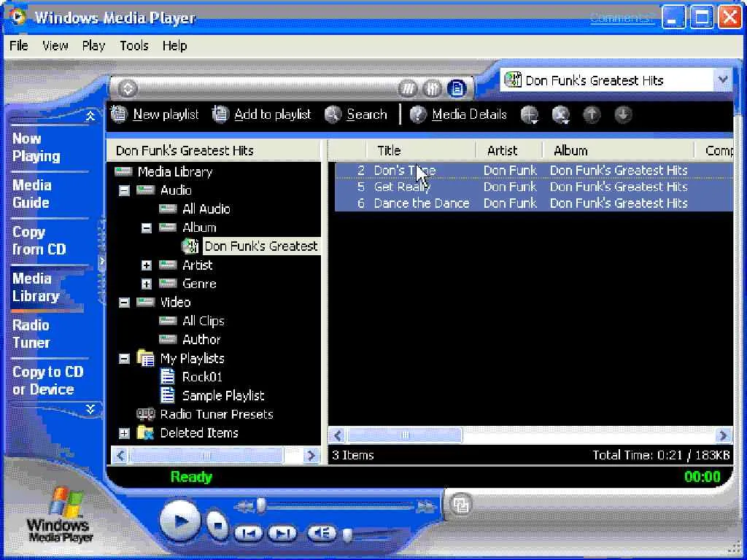Skip to previous track button
Viewport: 747px width, 560px height.
[249, 533]
